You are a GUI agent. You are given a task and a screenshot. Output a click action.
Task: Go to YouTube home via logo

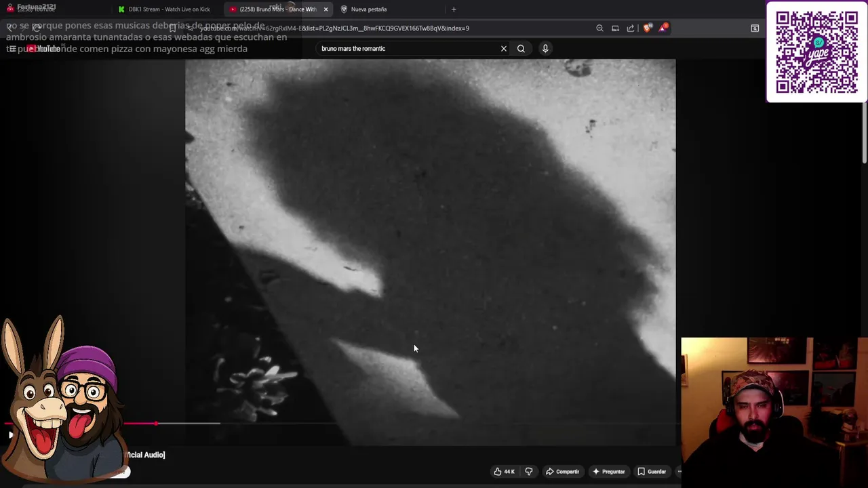[44, 49]
